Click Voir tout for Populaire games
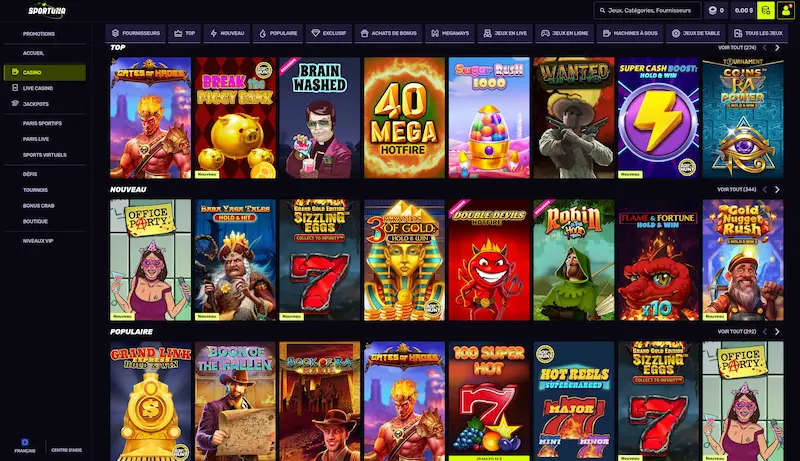Screen dimensions: 800x461 737,331
